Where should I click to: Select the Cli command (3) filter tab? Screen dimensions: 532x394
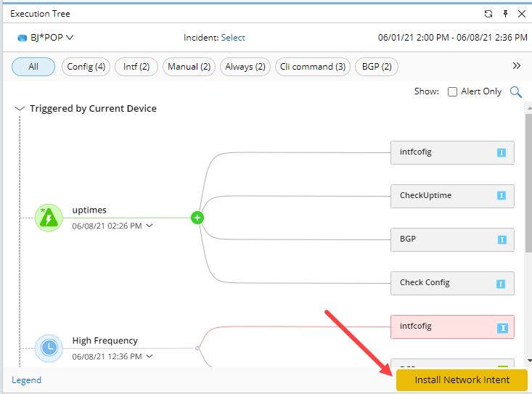click(x=312, y=67)
